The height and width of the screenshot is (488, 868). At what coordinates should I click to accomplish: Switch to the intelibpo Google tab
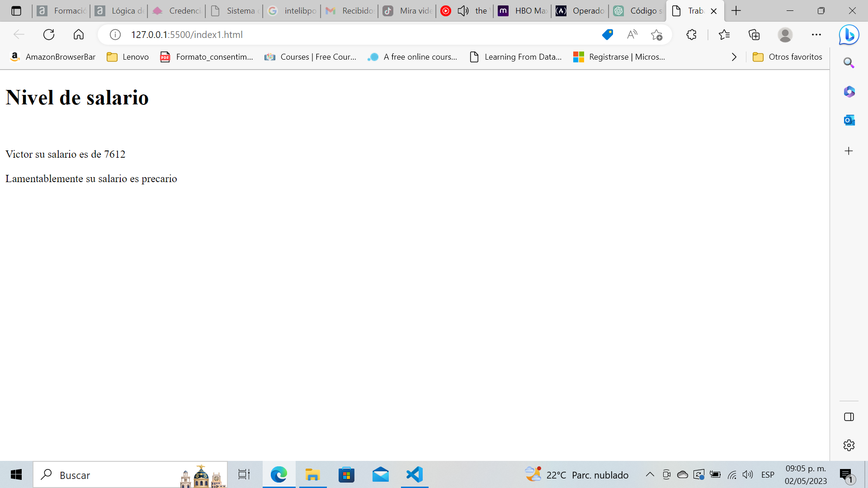292,11
